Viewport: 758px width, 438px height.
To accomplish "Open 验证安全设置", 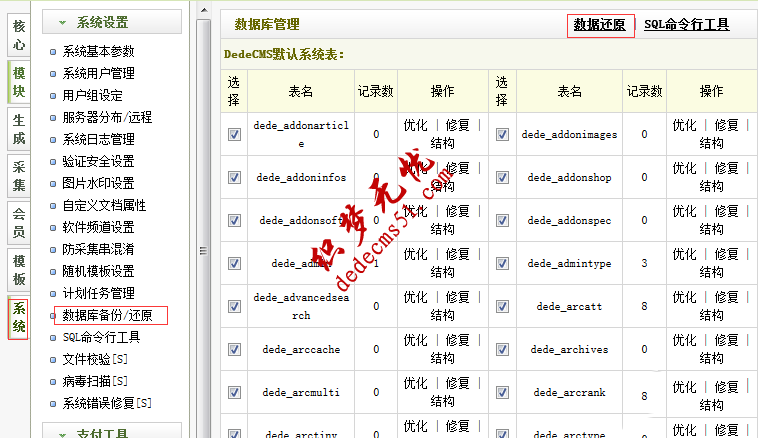I will 98,161.
